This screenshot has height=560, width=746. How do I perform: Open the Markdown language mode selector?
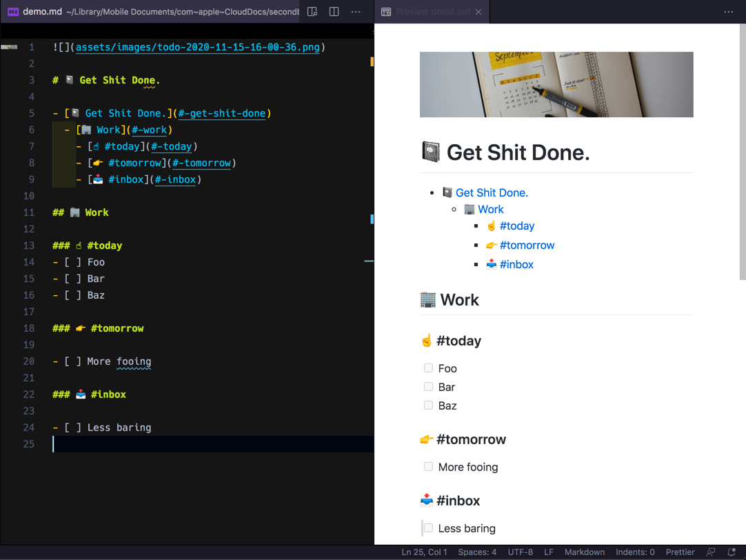coord(584,552)
